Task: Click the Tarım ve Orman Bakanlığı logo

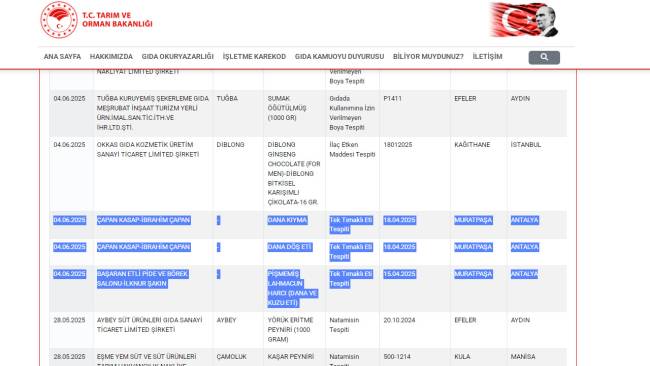Action: [x=97, y=20]
